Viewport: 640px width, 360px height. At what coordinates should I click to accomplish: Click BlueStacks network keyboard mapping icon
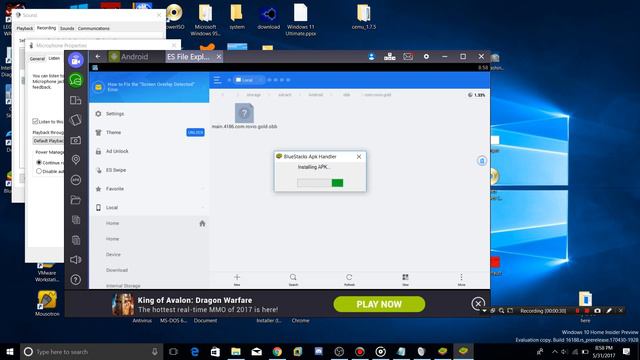coord(389,57)
